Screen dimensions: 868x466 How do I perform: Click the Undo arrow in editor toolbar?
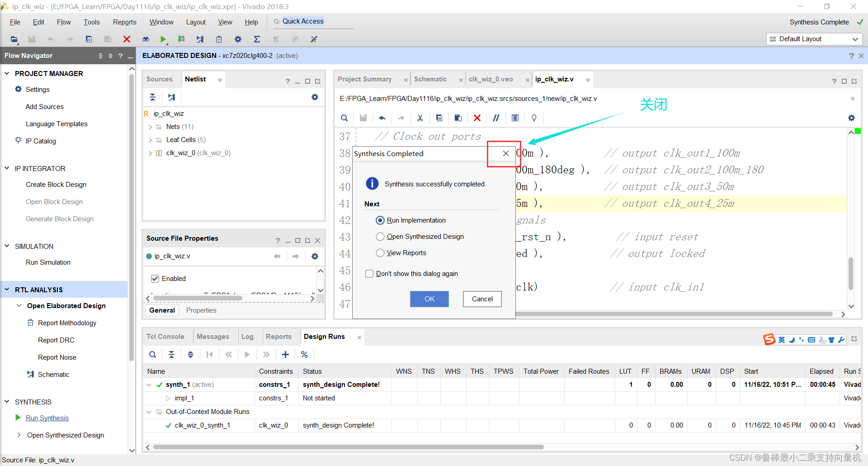coord(382,118)
